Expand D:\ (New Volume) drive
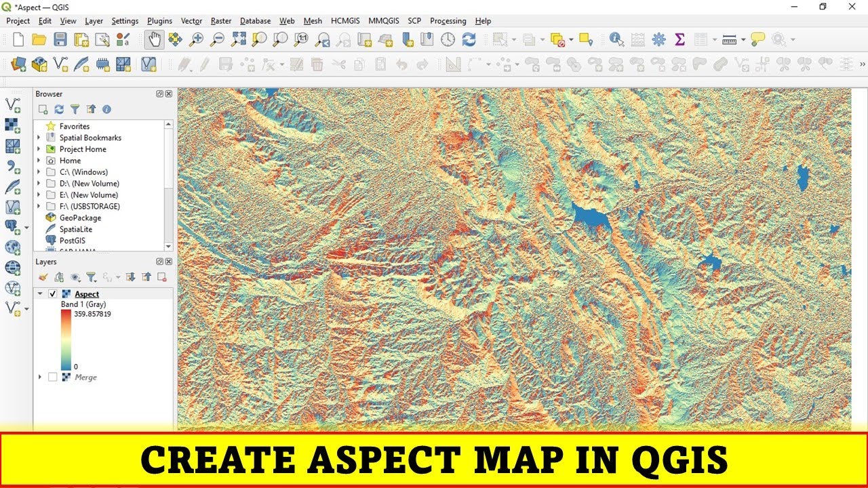Screen dimensions: 868x488 tap(39, 184)
